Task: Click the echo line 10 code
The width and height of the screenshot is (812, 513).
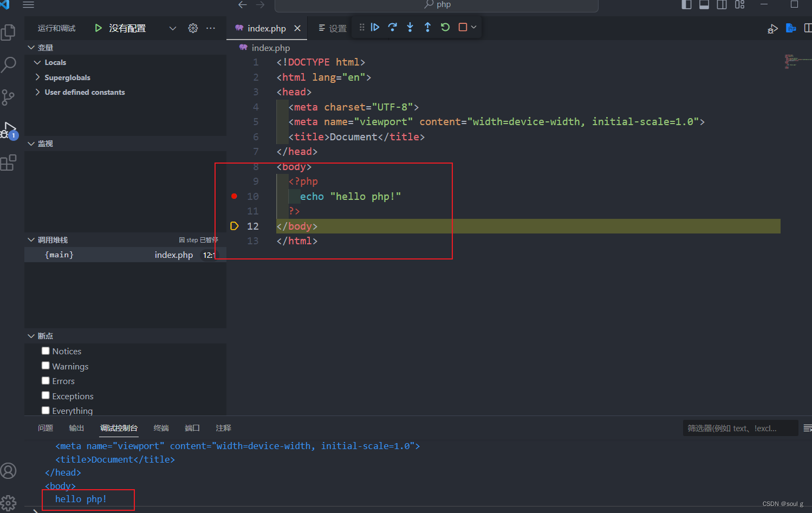Action: tap(350, 196)
